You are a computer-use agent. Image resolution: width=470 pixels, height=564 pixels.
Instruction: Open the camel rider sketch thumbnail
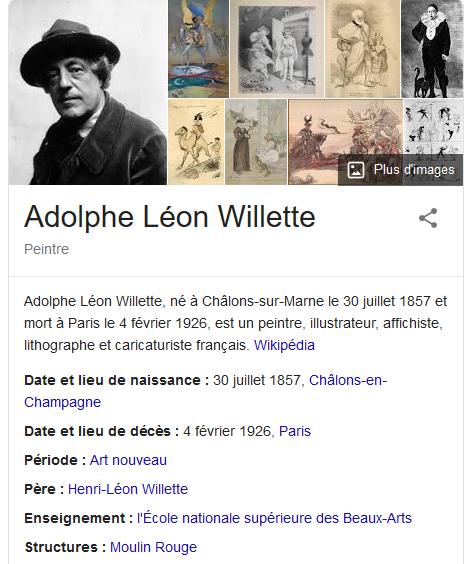click(x=196, y=142)
